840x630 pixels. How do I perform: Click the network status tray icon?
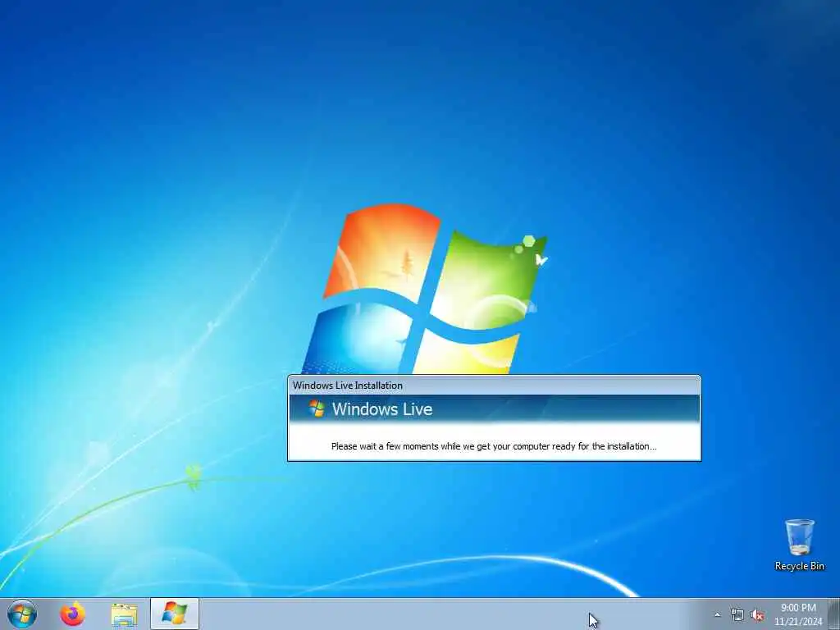click(x=737, y=615)
